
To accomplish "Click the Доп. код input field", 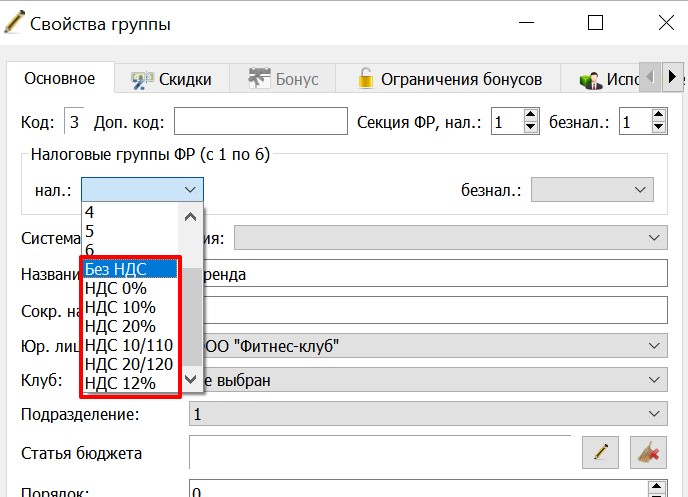I will tap(261, 121).
